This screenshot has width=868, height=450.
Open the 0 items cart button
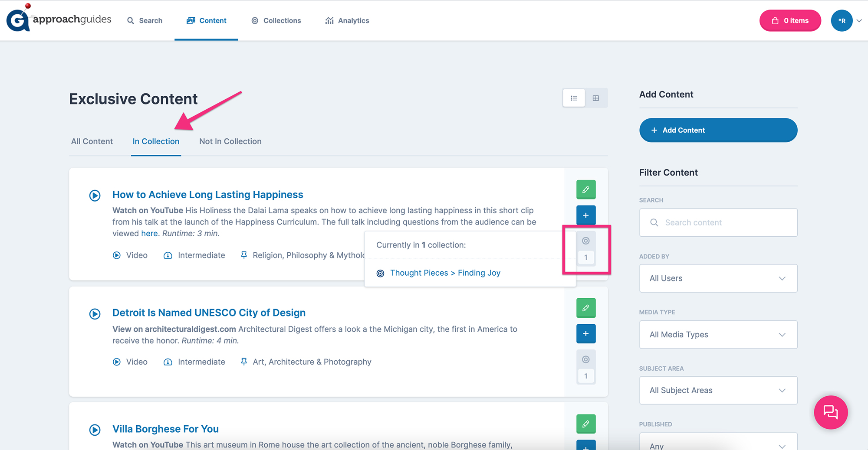pos(790,20)
